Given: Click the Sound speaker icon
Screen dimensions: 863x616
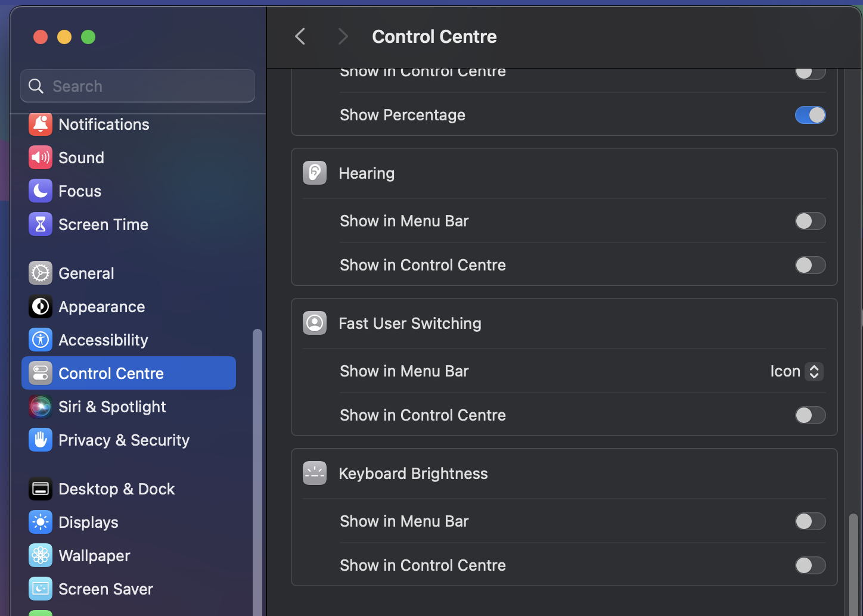Looking at the screenshot, I should pyautogui.click(x=41, y=158).
